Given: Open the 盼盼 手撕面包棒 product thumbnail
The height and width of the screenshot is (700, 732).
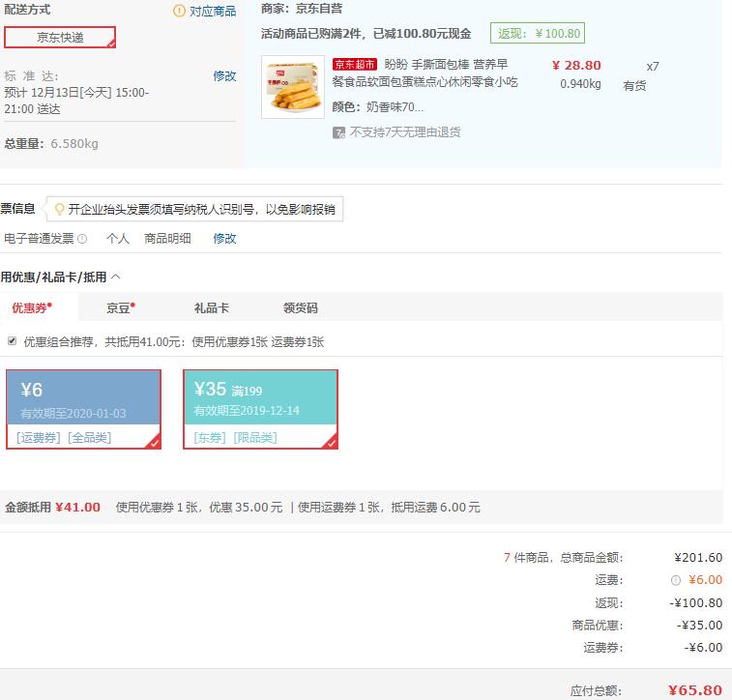Looking at the screenshot, I should coord(293,87).
